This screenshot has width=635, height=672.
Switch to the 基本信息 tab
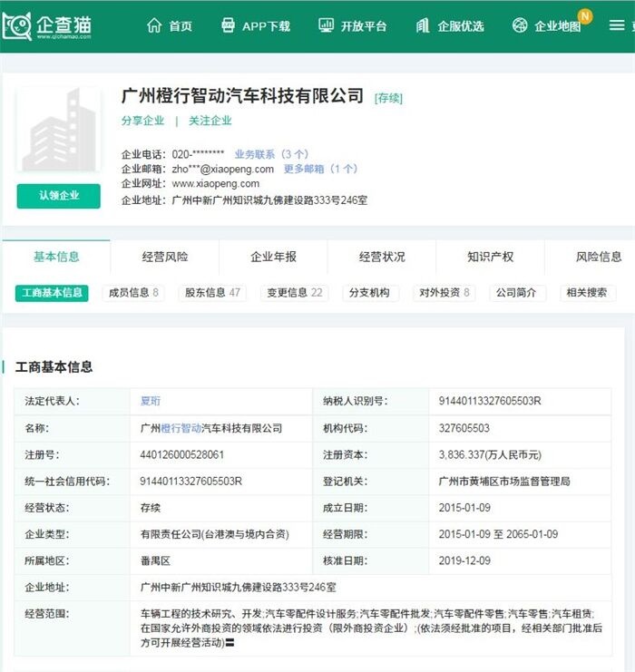click(56, 257)
